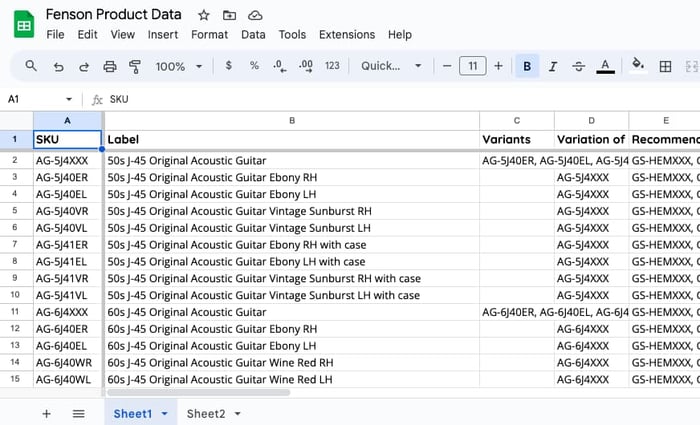
Task: Select column B header
Action: tap(292, 121)
